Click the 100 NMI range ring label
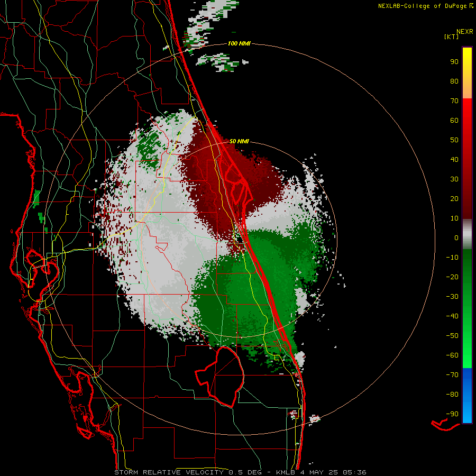The image size is (476, 476). 239,43
